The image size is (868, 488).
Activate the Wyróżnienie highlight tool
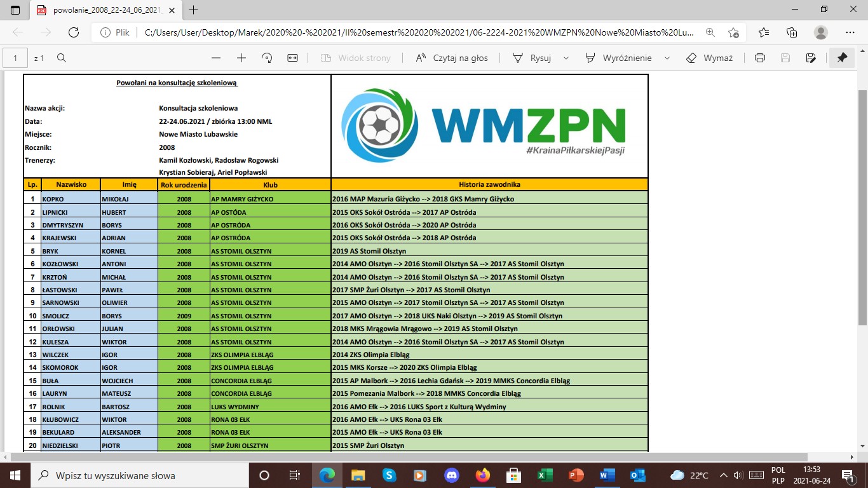point(618,58)
